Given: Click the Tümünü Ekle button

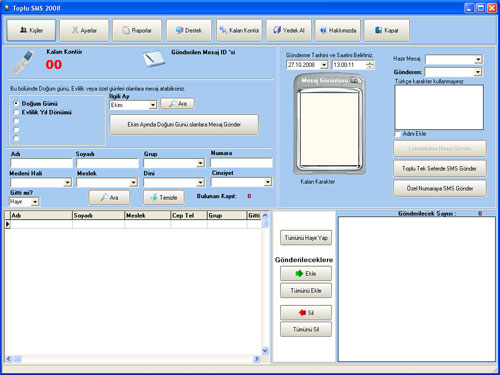Looking at the screenshot, I should [x=306, y=291].
